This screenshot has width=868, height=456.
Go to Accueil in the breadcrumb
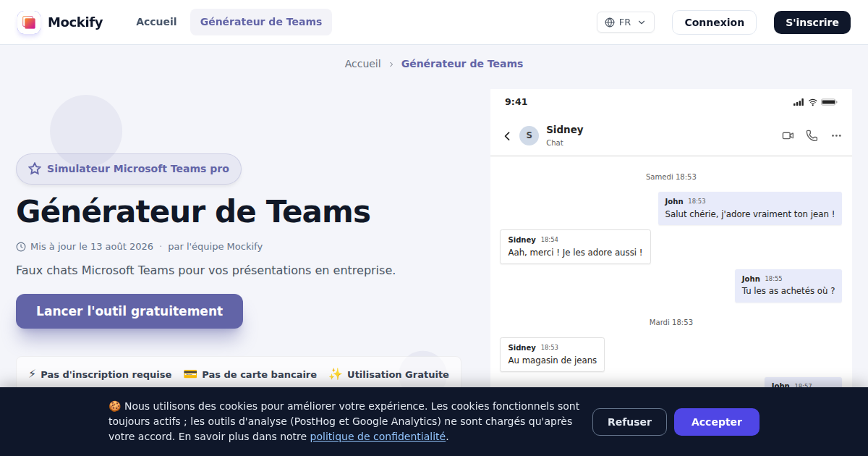[362, 64]
